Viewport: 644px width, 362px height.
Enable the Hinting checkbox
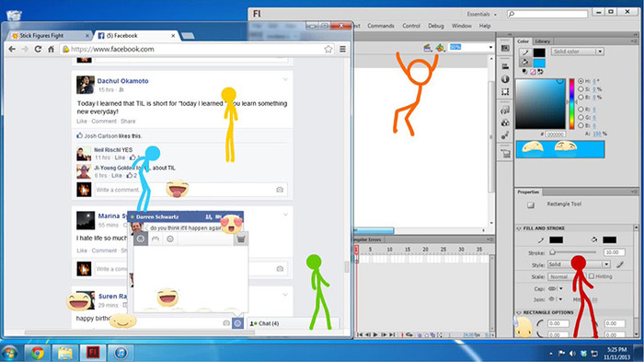(x=592, y=276)
